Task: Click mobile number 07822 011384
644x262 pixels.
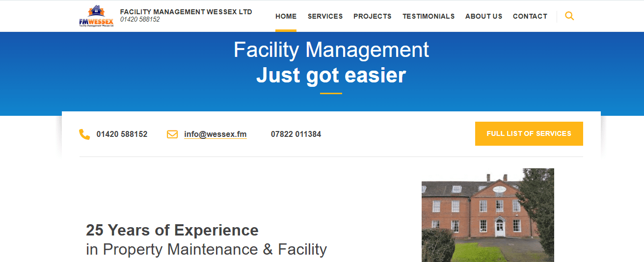Action: point(296,134)
